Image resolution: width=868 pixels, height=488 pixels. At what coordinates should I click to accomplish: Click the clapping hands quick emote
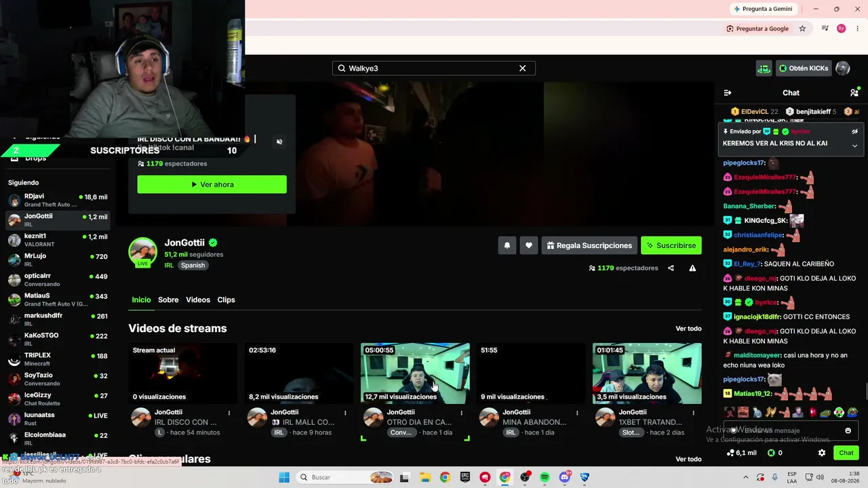(x=770, y=412)
